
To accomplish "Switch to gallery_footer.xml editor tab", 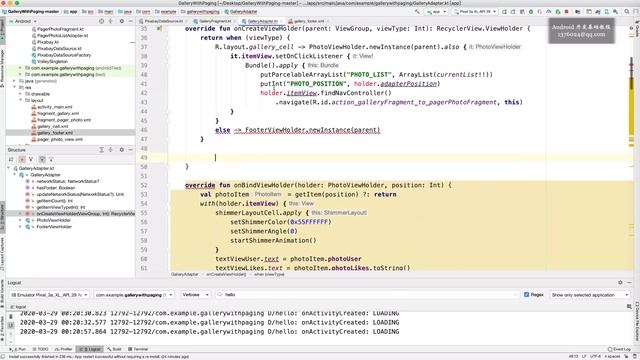I will (307, 21).
